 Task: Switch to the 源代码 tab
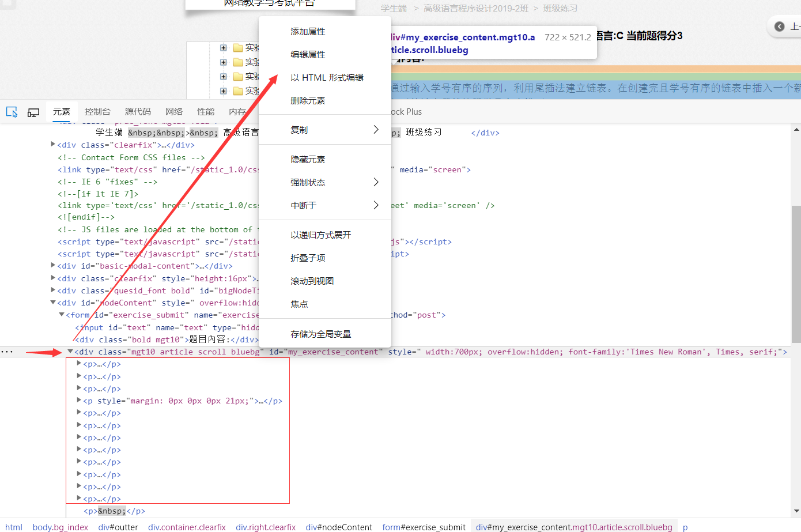pyautogui.click(x=138, y=112)
